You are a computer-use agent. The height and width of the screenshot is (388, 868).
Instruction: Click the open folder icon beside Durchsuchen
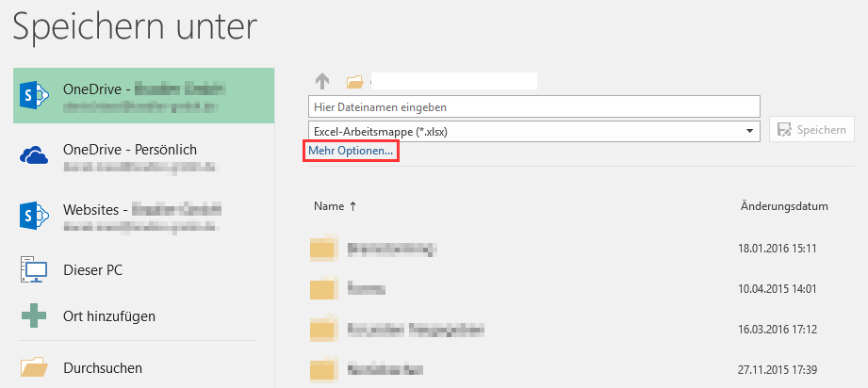click(x=34, y=367)
